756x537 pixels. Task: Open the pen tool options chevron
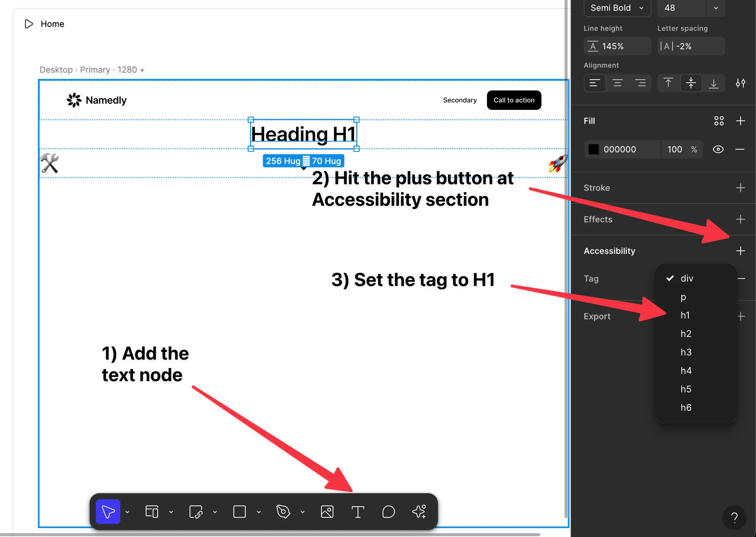(303, 512)
